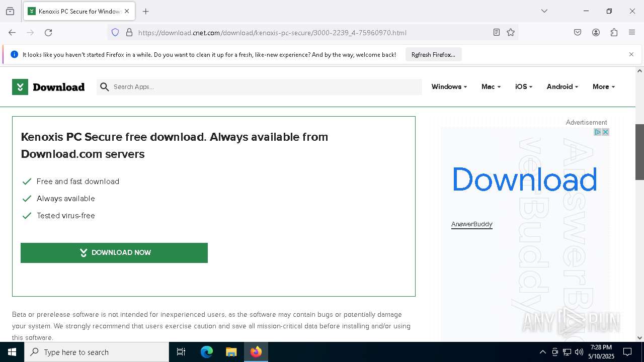Click the green DOWNLOAD NOW button
The width and height of the screenshot is (644, 362).
tap(114, 253)
